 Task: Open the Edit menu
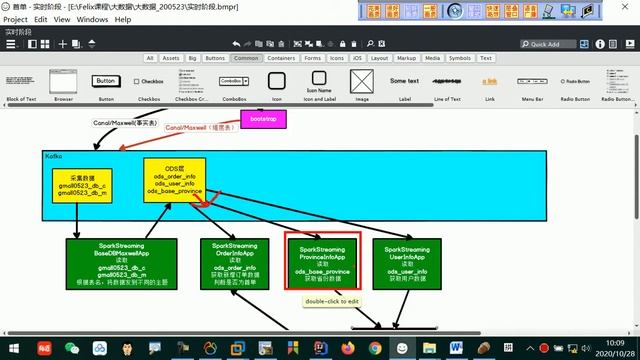tap(40, 20)
